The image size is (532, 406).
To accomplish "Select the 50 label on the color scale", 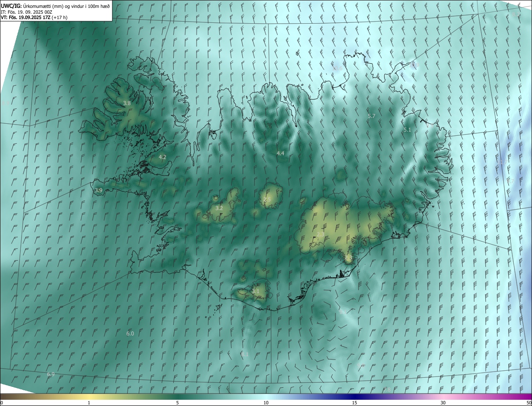I will click(529, 403).
